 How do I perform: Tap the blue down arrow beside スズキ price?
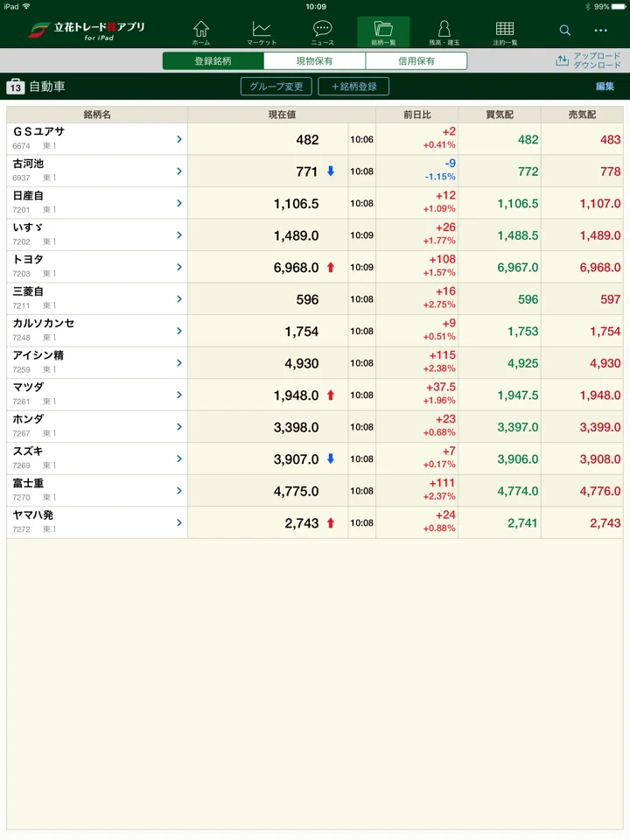331,458
